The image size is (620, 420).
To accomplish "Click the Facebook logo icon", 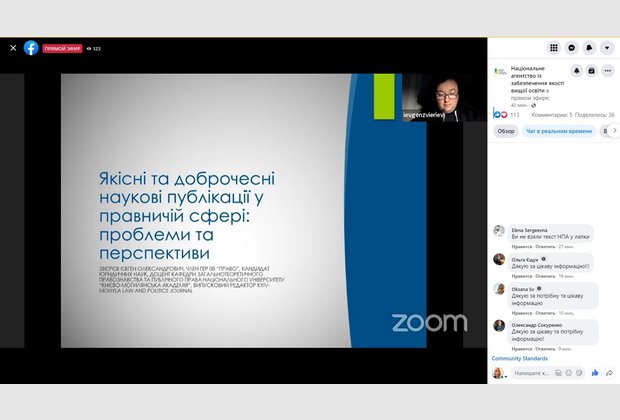I will point(31,48).
